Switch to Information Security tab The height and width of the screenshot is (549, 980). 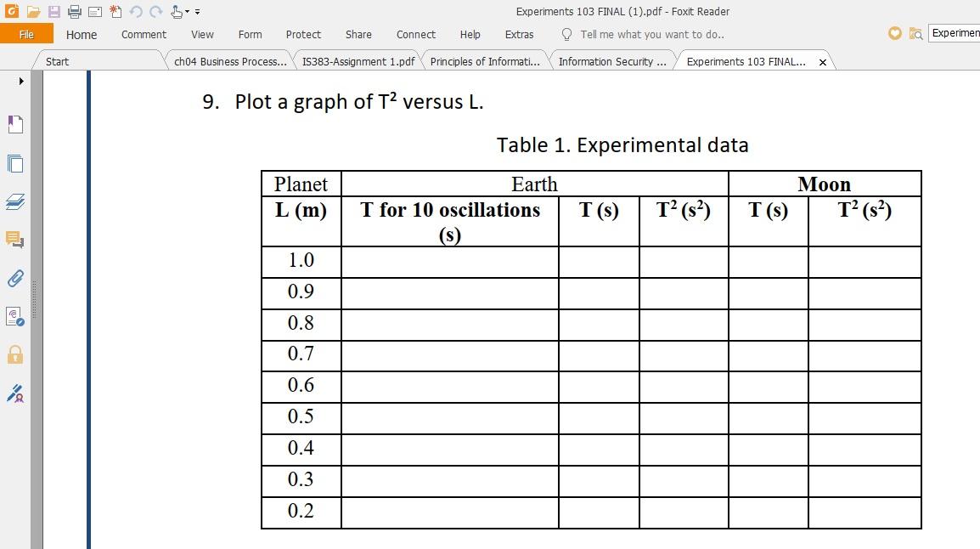click(x=612, y=61)
